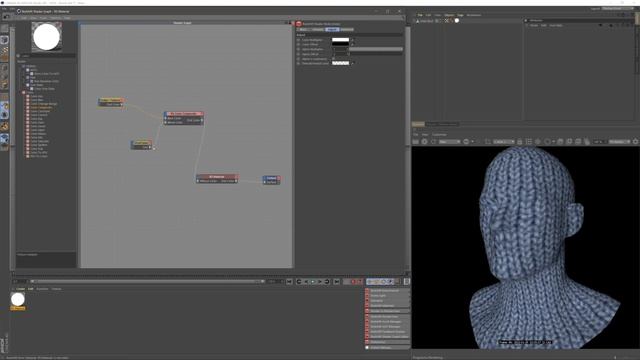The width and height of the screenshot is (640, 360).
Task: Click the search icon above the node list
Action: [x=18, y=56]
